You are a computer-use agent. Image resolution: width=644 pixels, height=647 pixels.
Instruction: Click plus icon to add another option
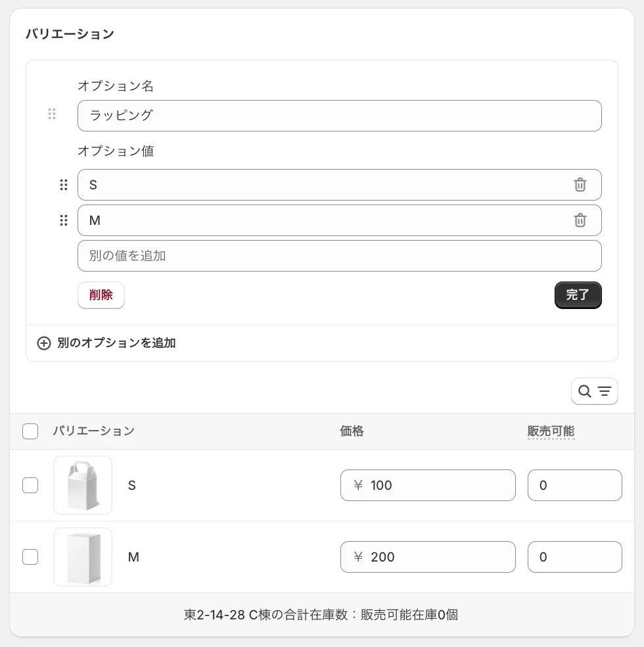point(43,343)
